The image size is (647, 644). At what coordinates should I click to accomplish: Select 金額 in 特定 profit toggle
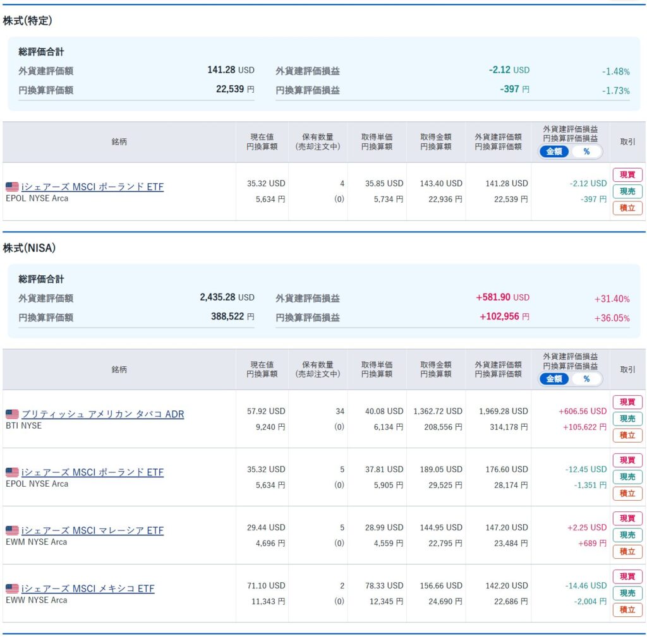coord(554,152)
